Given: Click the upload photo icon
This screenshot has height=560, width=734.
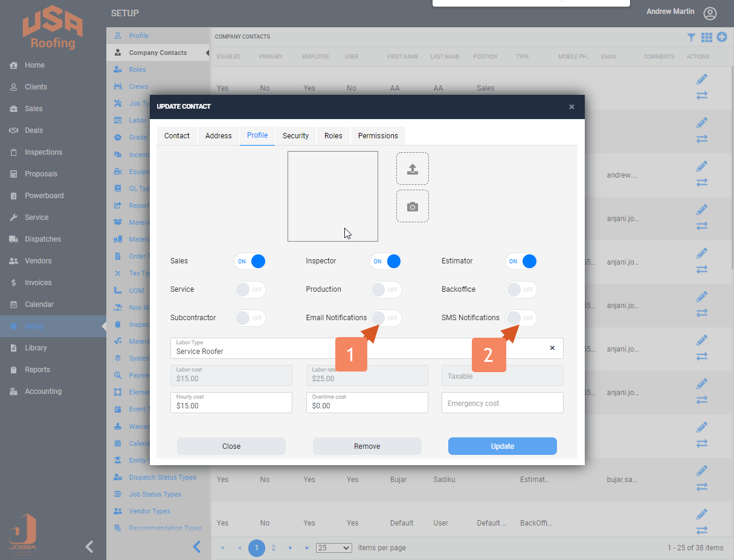Looking at the screenshot, I should coord(412,169).
